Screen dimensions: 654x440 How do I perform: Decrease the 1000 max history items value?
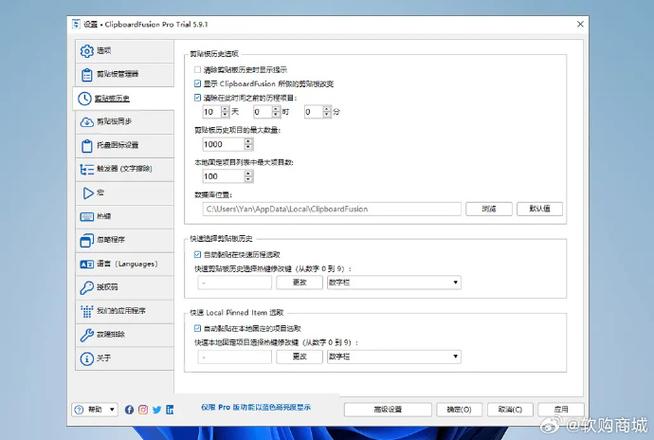pyautogui.click(x=249, y=147)
